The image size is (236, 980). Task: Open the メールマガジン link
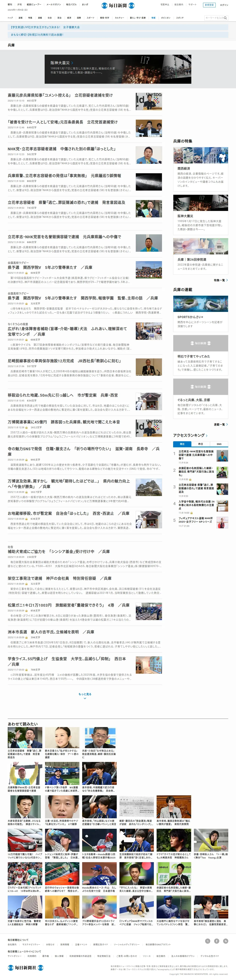[x=54, y=5]
